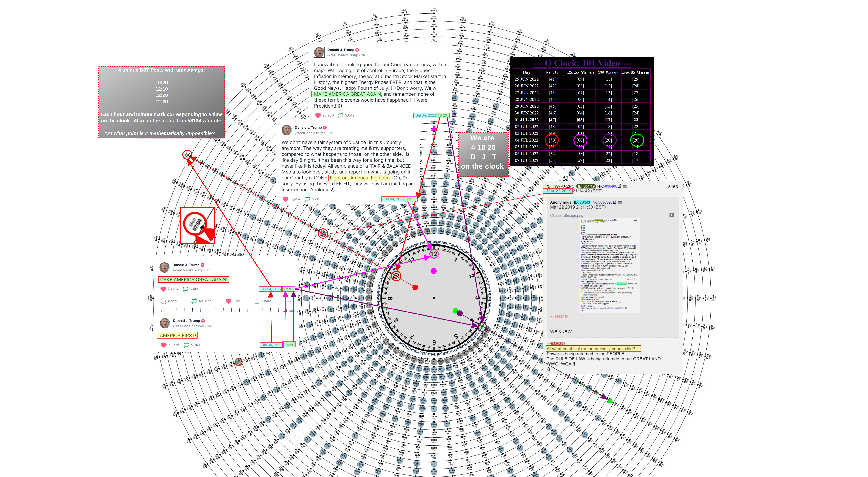
Task: Click the Share upload icon
Action: [x=257, y=301]
